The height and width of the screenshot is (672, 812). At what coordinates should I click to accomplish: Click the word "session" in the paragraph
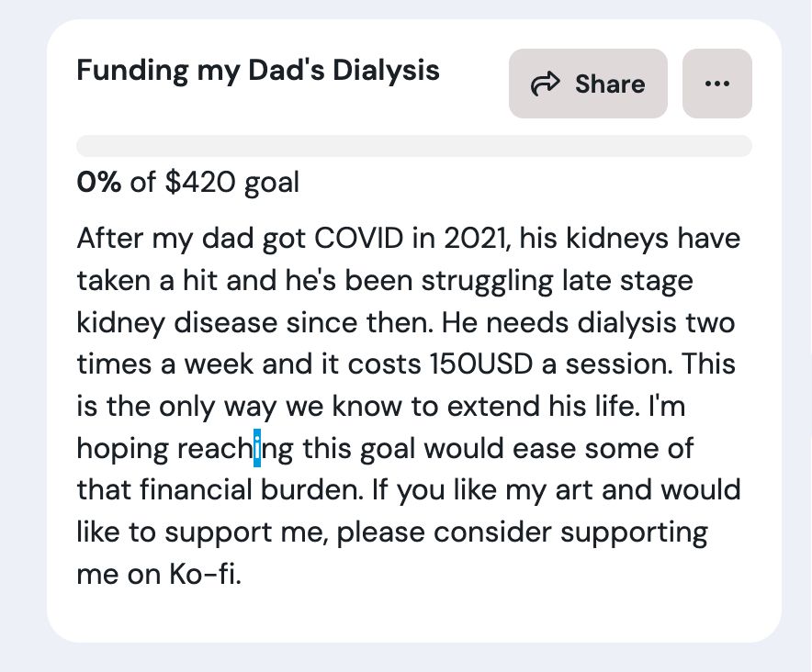pyautogui.click(x=610, y=364)
